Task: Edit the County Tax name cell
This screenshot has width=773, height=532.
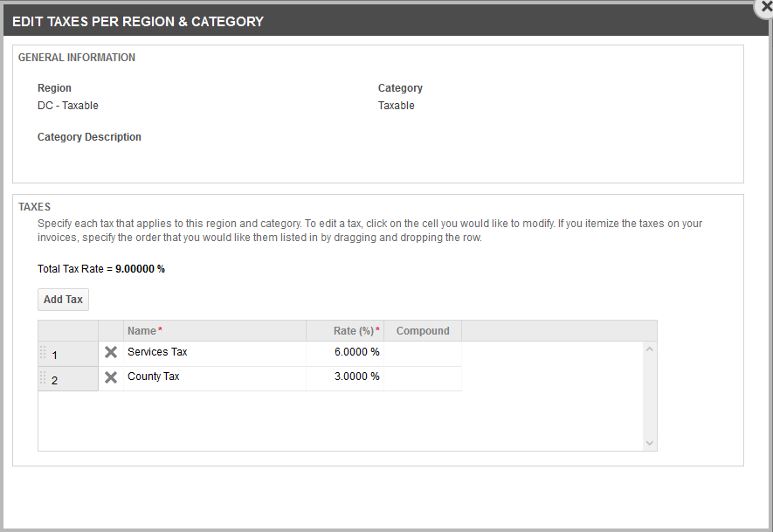Action: (214, 377)
